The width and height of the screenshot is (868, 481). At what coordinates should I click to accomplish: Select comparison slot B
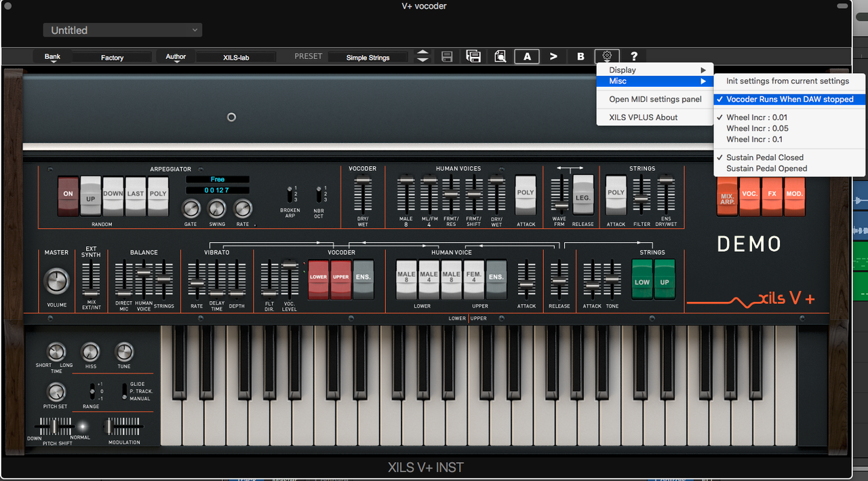point(580,57)
